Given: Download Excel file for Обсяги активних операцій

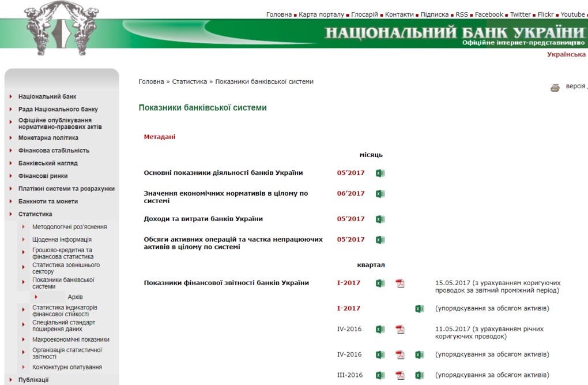Looking at the screenshot, I should click(x=379, y=239).
